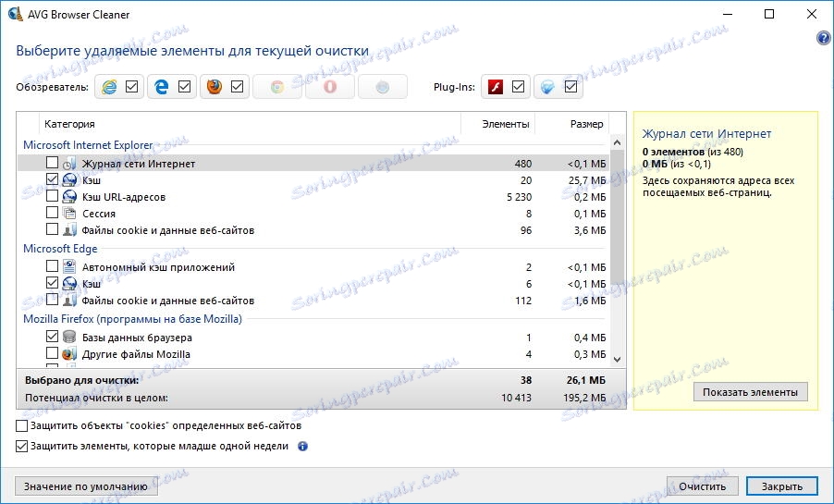Screen dimensions: 834x504
Task: Select the Microsoft Internet Explorer group header
Action: [88, 145]
